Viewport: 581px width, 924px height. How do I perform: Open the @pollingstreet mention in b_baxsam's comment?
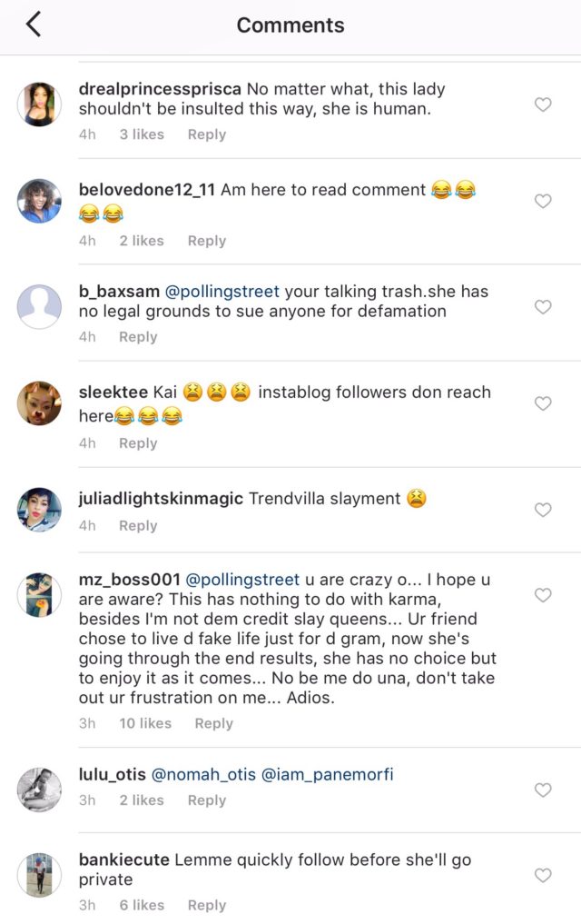point(218,291)
